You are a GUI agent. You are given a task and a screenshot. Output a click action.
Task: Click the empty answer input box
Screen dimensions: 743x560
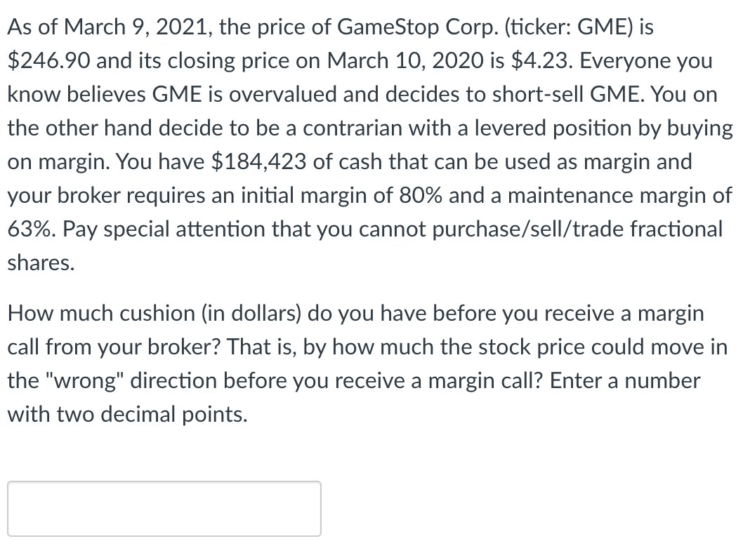pos(164,508)
